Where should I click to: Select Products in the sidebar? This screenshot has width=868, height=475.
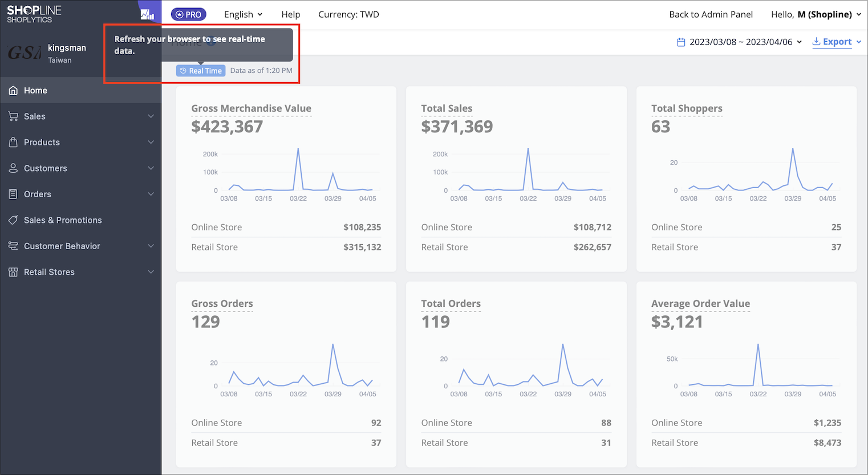point(81,142)
